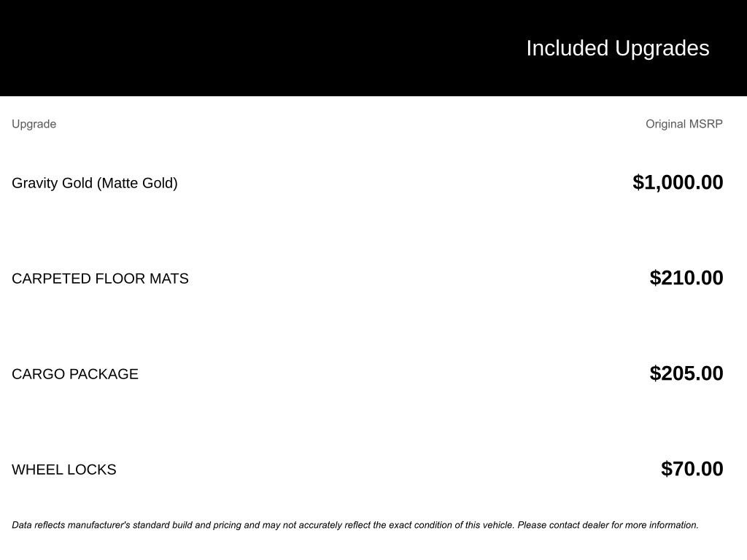Click the Included Upgrades heading
The height and width of the screenshot is (560, 747).
[617, 48]
